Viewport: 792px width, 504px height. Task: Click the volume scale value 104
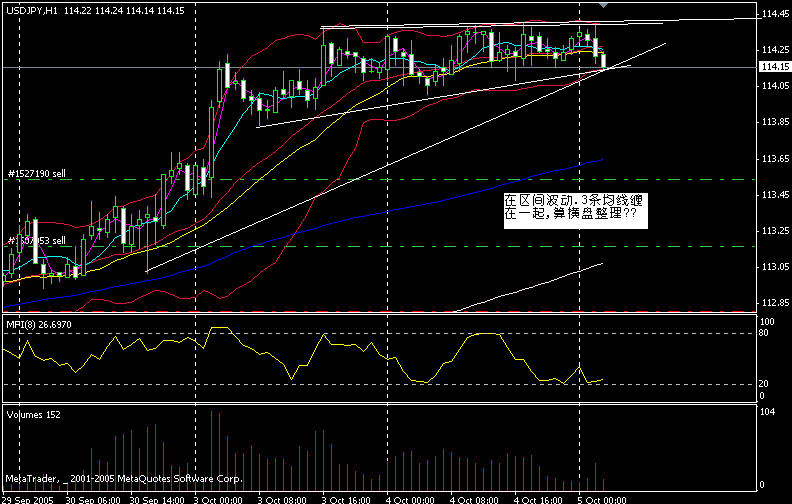click(767, 412)
